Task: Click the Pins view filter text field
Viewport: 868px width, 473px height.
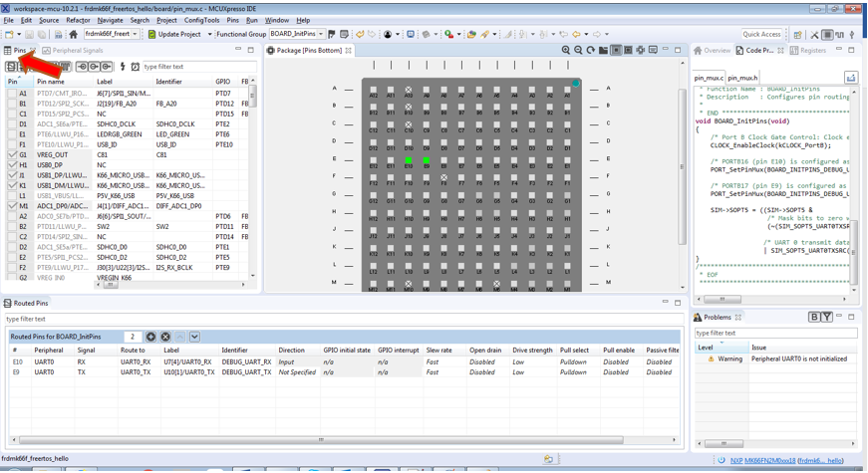Action: point(199,67)
